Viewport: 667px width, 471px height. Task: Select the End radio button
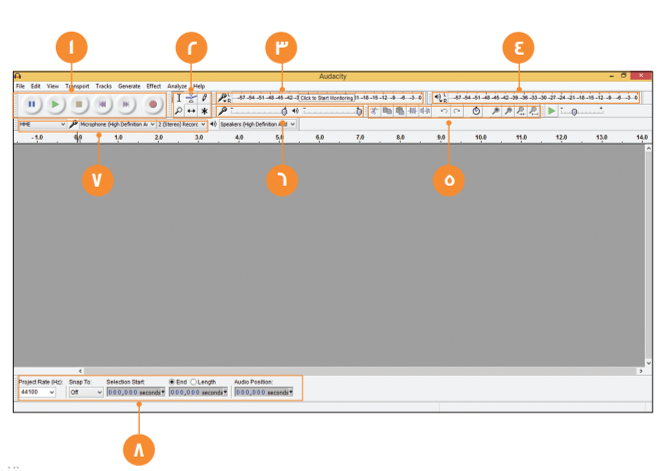(x=172, y=382)
